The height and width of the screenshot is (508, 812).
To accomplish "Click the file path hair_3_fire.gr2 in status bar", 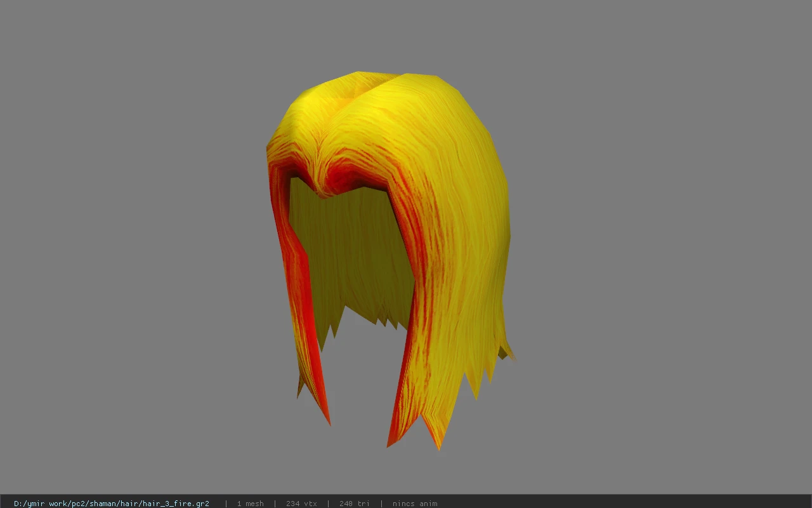I will [112, 504].
